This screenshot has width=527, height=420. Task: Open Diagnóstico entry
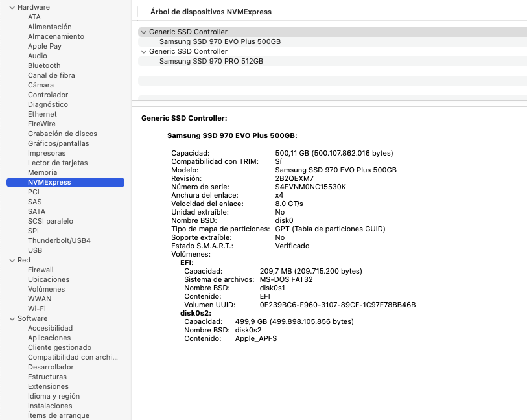point(48,105)
